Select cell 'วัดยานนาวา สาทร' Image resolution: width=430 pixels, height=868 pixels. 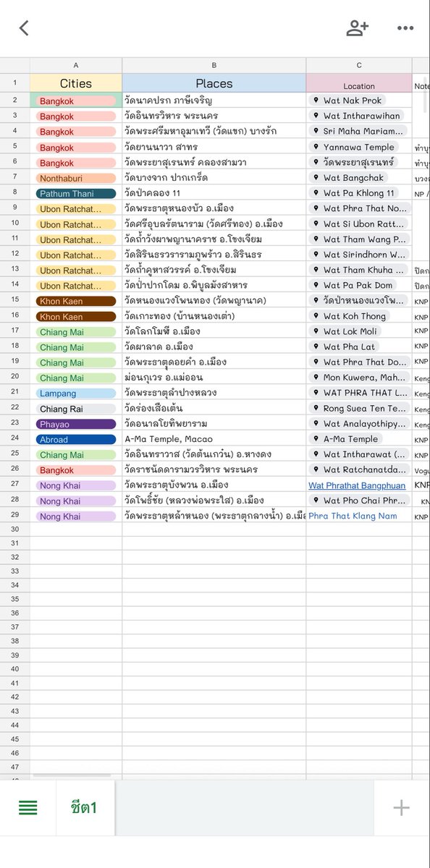coord(214,147)
